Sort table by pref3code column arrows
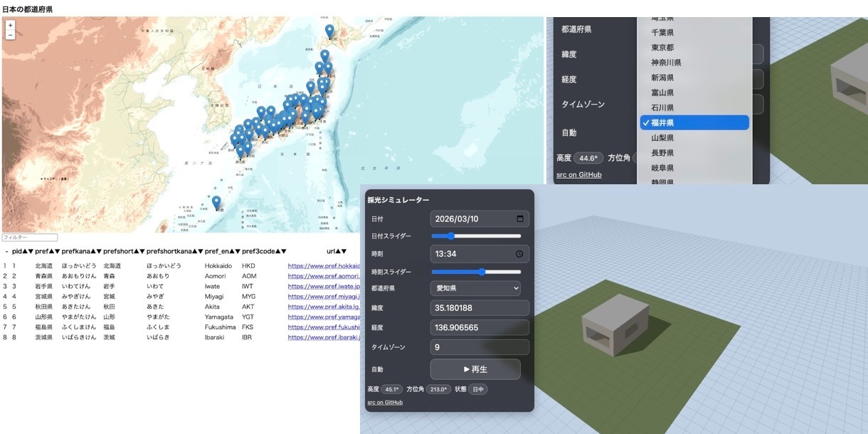 280,251
